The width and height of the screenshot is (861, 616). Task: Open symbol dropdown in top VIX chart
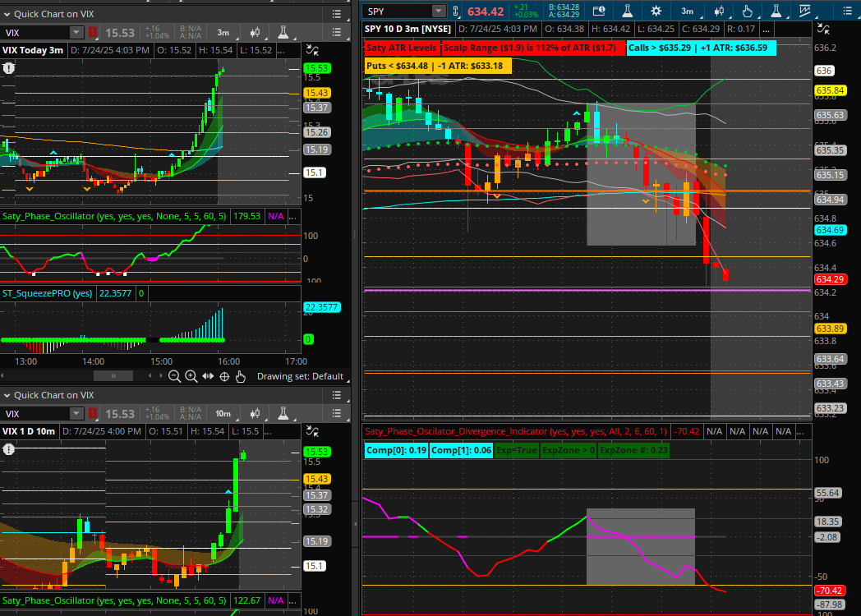[76, 33]
